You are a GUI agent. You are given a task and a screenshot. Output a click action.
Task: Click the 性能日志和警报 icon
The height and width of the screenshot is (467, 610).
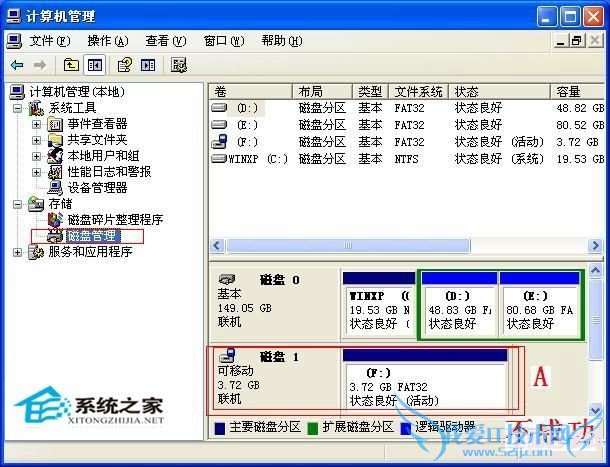click(55, 172)
